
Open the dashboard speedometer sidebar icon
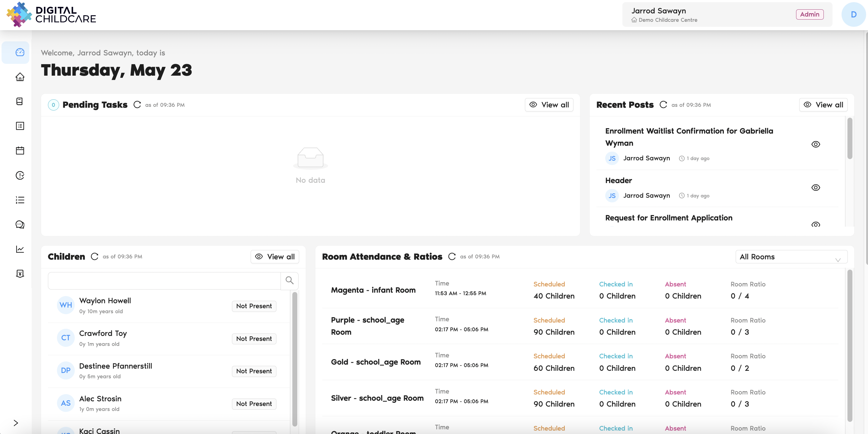(x=20, y=52)
